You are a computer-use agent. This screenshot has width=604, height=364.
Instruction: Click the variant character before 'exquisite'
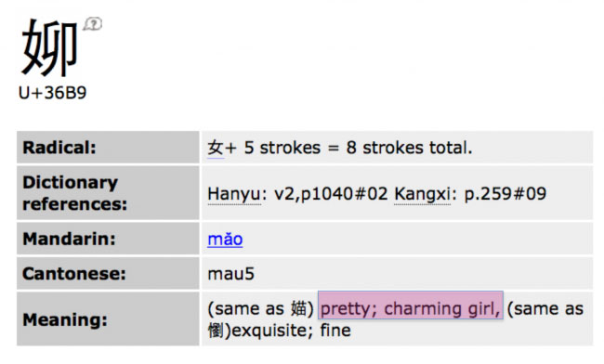click(x=216, y=331)
